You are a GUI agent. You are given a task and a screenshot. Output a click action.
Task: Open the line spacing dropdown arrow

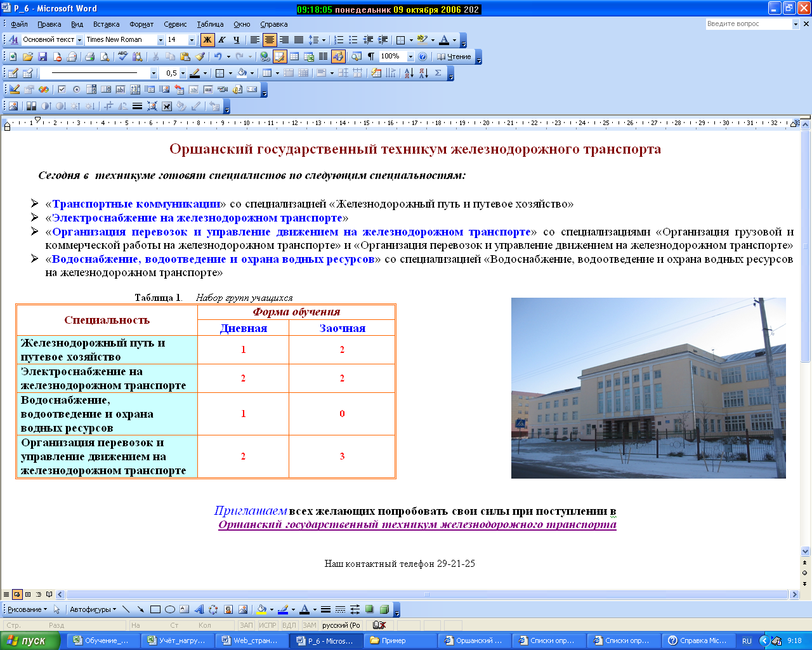tap(323, 39)
